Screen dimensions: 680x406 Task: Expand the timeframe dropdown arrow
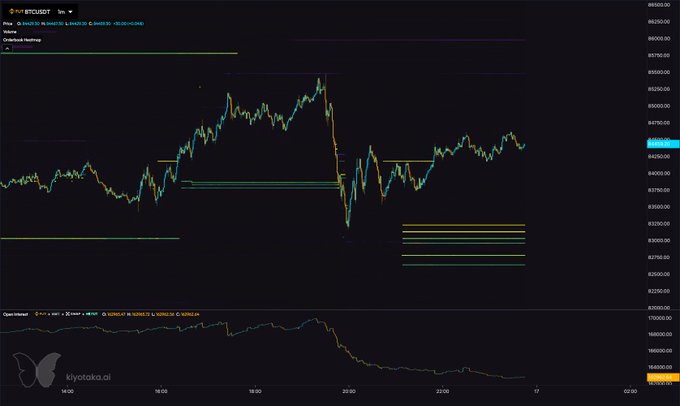72,9
